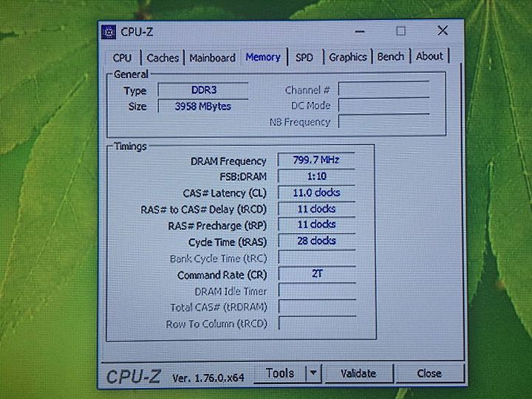
Task: Click the CAS# Latency (CL) label
Action: pyautogui.click(x=225, y=193)
